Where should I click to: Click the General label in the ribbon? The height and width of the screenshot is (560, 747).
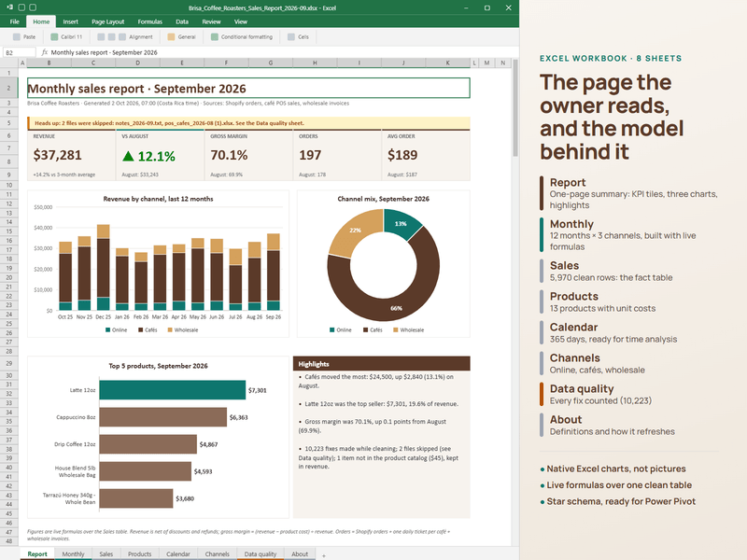coord(187,36)
